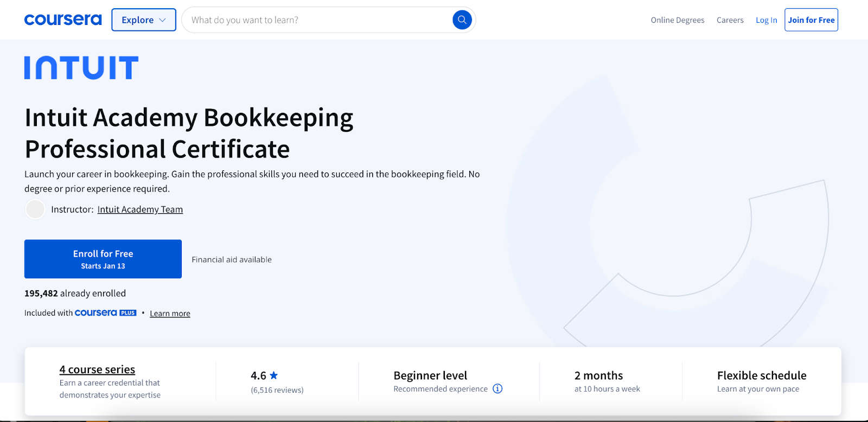Image resolution: width=868 pixels, height=422 pixels.
Task: Click Learn more about Coursera Plus
Action: pos(170,314)
